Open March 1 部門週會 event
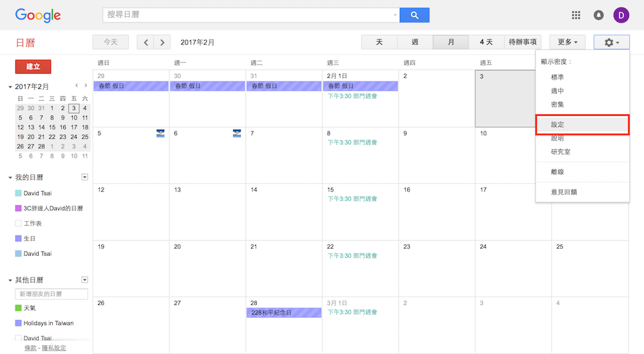The width and height of the screenshot is (644, 354). point(352,312)
